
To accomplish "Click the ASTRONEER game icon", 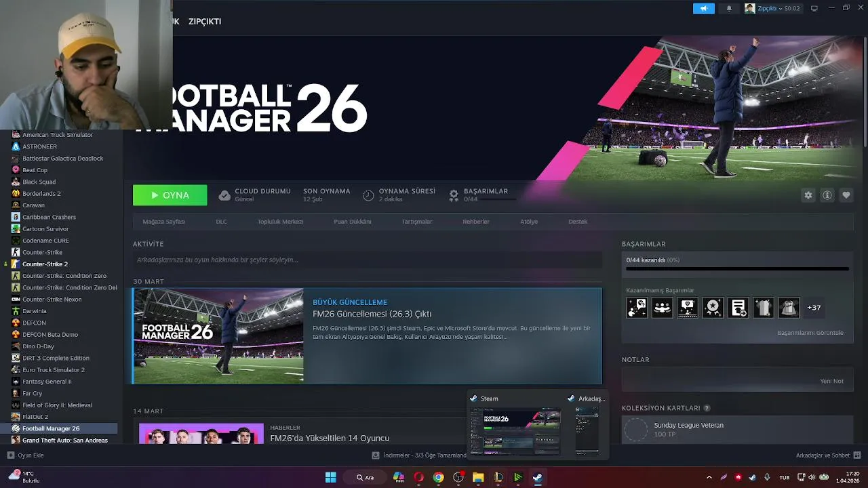I will [16, 146].
